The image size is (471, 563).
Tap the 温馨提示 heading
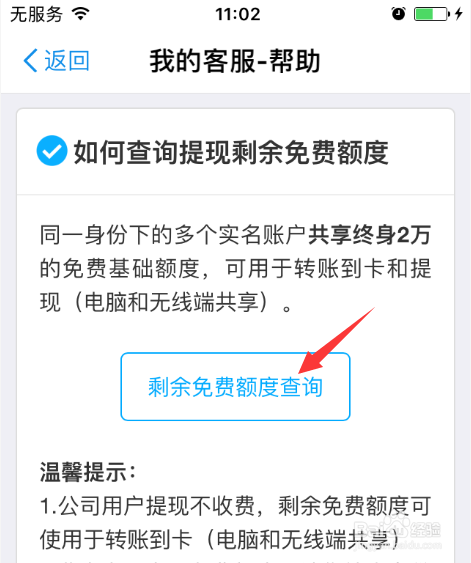pos(88,472)
